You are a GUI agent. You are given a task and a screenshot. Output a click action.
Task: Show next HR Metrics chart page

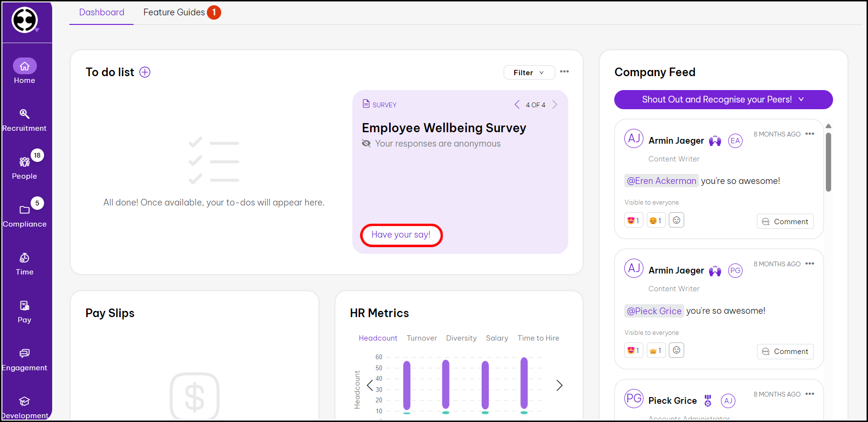(559, 385)
